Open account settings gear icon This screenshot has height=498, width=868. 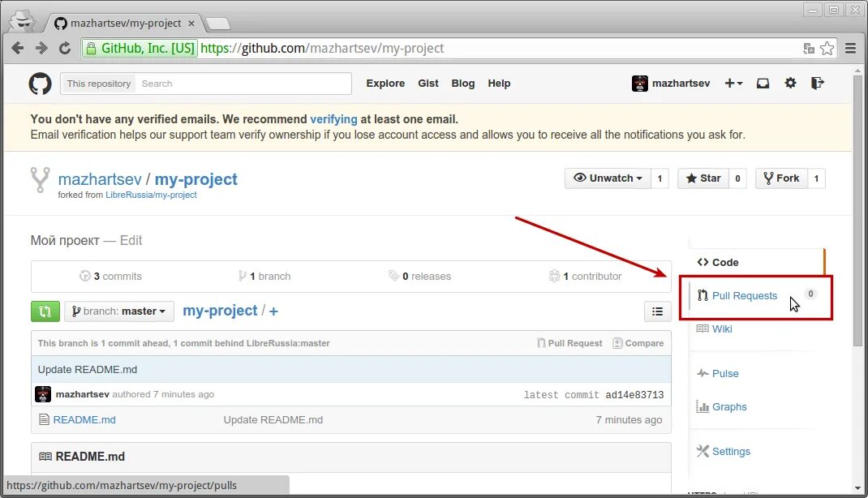(x=790, y=83)
